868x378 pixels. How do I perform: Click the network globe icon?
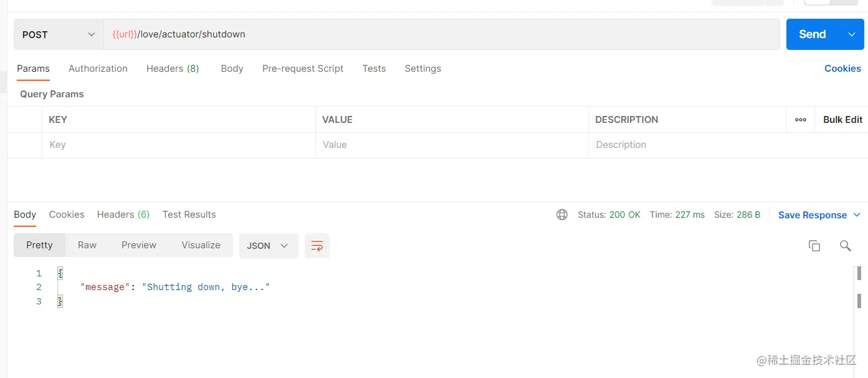pos(562,215)
